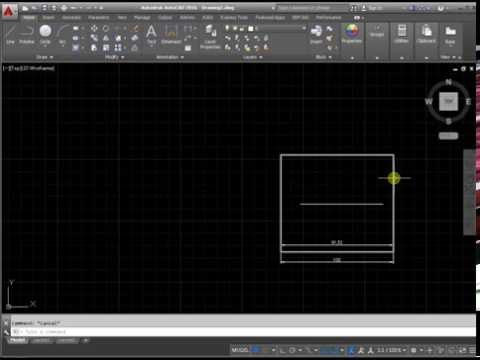Open the AutoCAD application menu logo
Screen dimensions: 480x360
(9, 10)
